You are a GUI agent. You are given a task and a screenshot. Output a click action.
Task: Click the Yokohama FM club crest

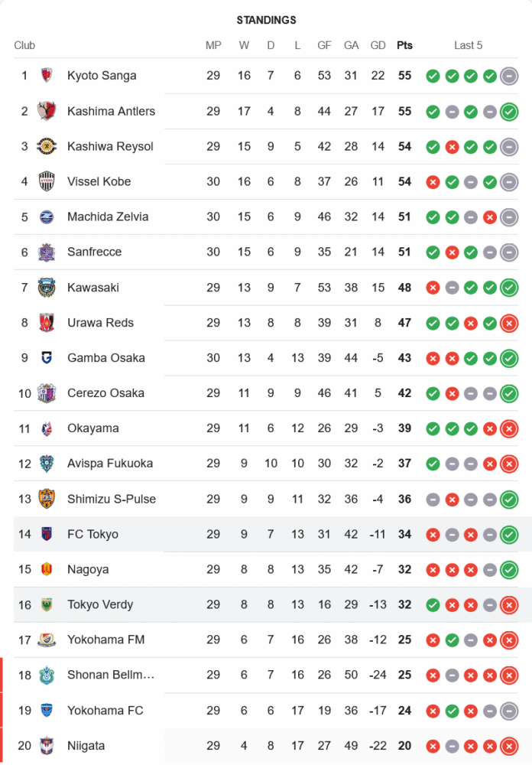(47, 640)
